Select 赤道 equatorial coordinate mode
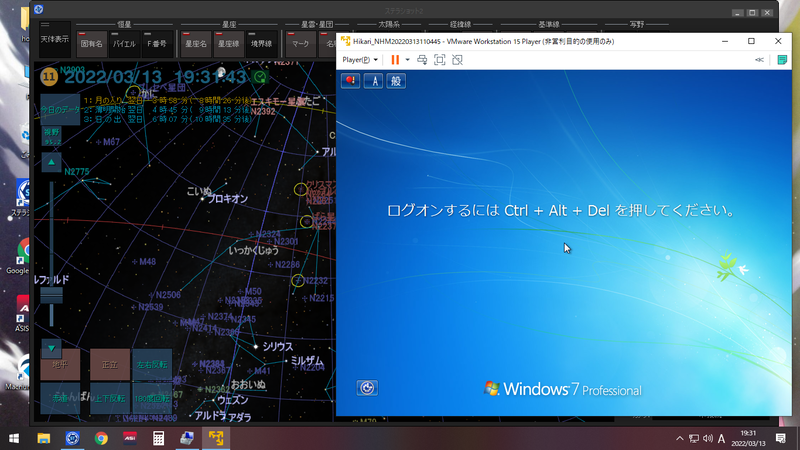Viewport: 800px width, 450px height. tap(60, 398)
